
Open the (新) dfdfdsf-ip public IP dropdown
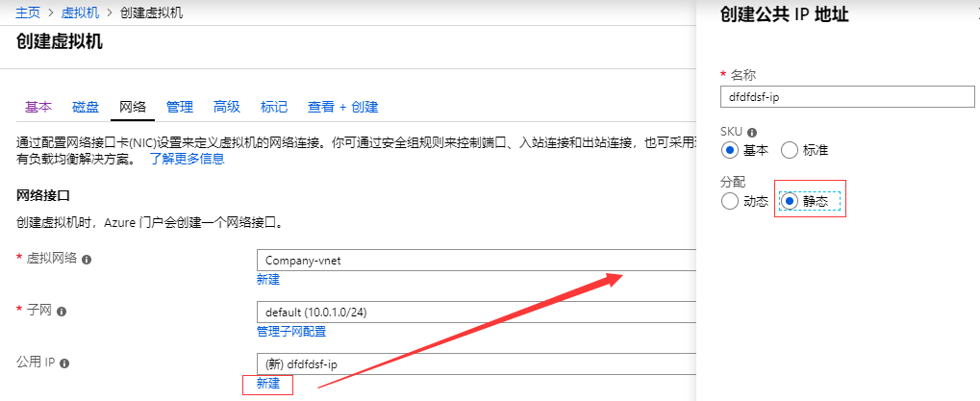pyautogui.click(x=476, y=363)
